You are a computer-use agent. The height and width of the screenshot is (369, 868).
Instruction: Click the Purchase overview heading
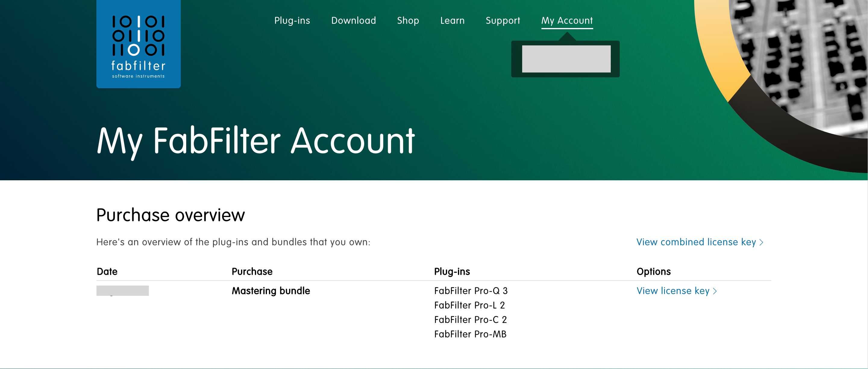tap(171, 215)
